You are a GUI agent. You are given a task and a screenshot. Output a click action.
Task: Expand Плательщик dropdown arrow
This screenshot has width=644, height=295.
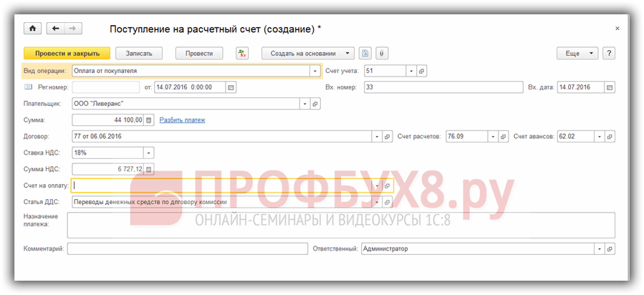click(x=305, y=104)
